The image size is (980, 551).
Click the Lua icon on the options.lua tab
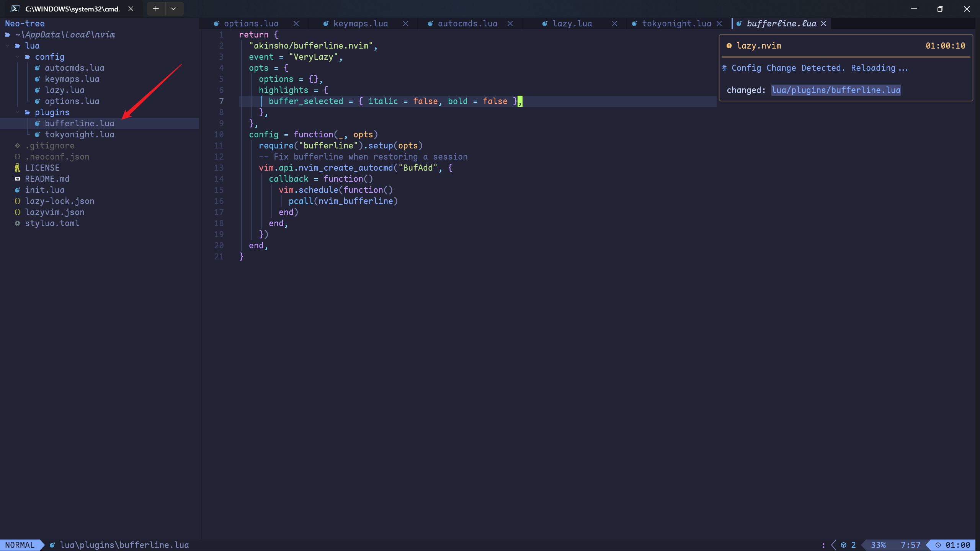click(216, 24)
